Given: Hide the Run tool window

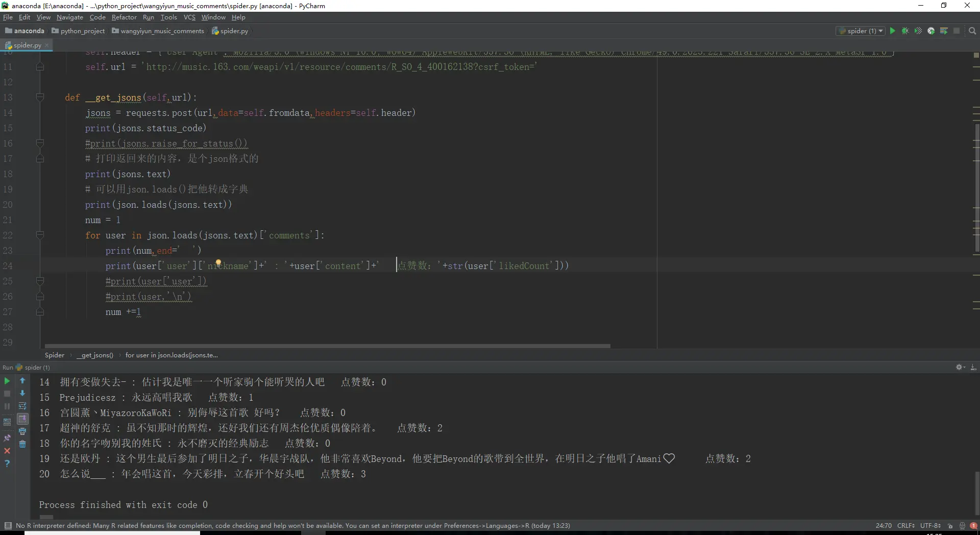Looking at the screenshot, I should pos(973,367).
